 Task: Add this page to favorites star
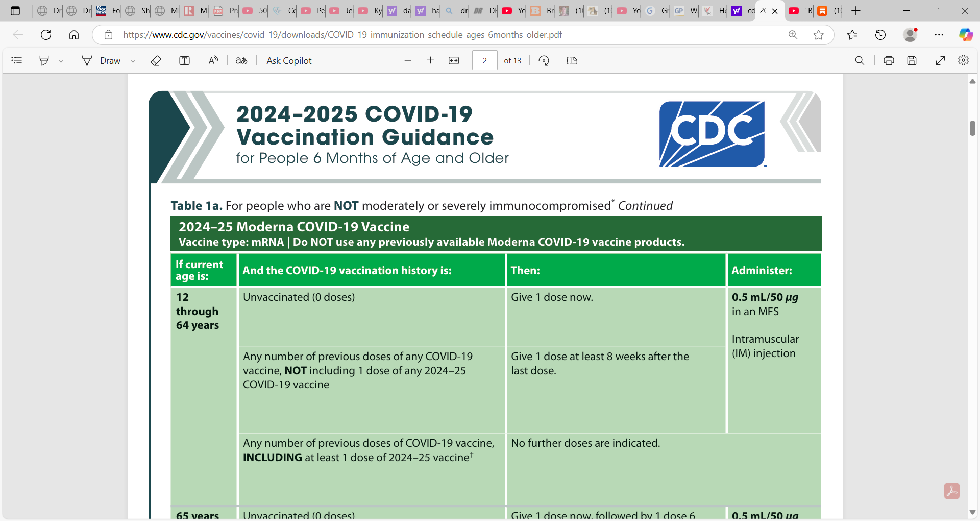click(x=819, y=35)
